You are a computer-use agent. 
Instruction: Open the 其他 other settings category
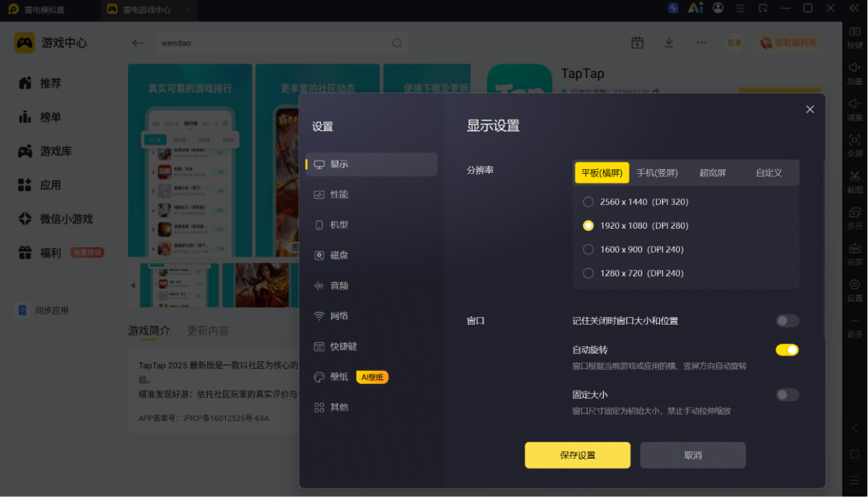coord(371,407)
